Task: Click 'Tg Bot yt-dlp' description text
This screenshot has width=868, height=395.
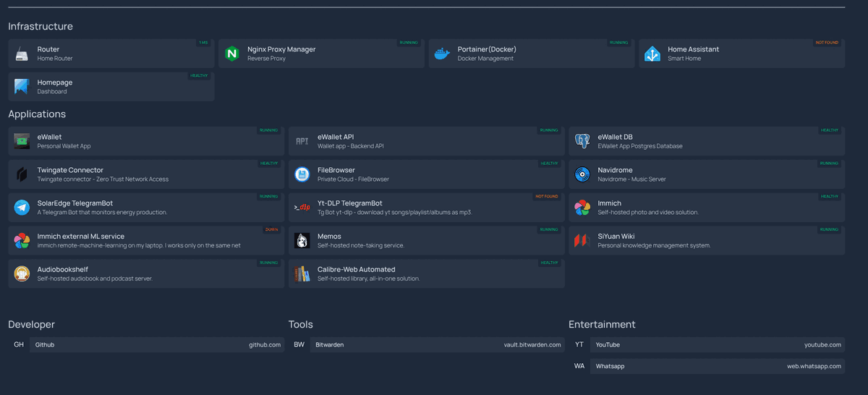Action: click(395, 213)
